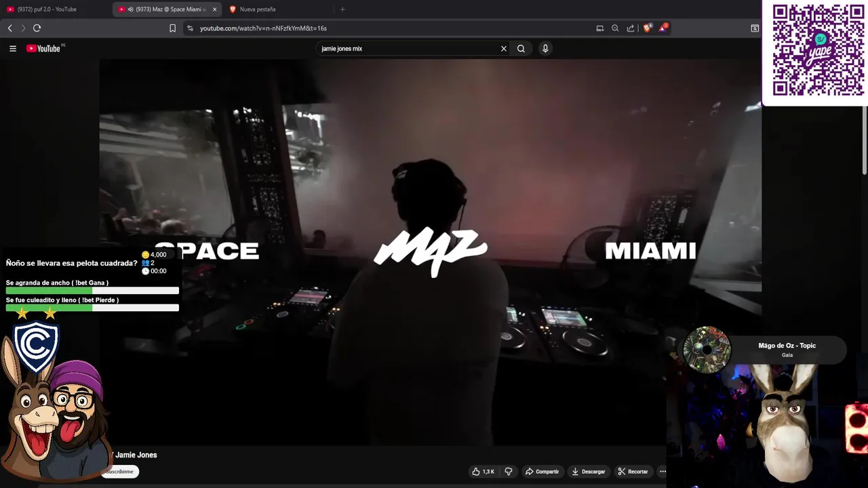Go to the YouTube home logo
The height and width of the screenshot is (488, 868).
pos(43,48)
